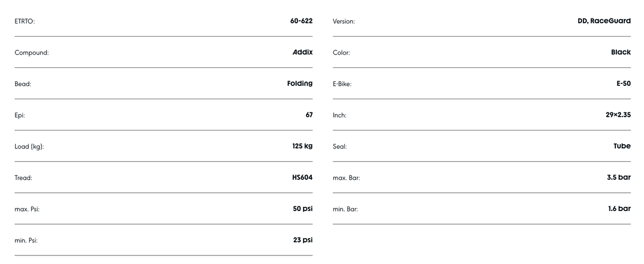
Task: Click the 23 psi minimum pressure
Action: click(303, 240)
